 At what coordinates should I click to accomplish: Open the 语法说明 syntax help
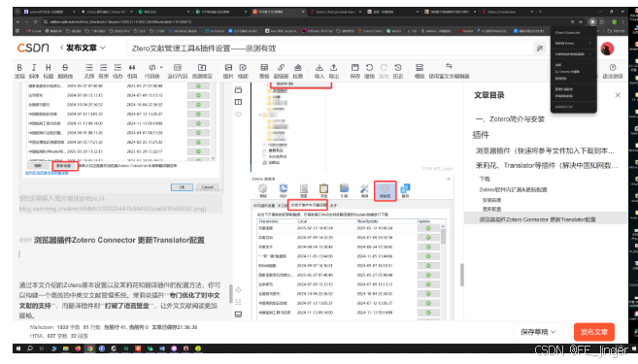[x=613, y=71]
